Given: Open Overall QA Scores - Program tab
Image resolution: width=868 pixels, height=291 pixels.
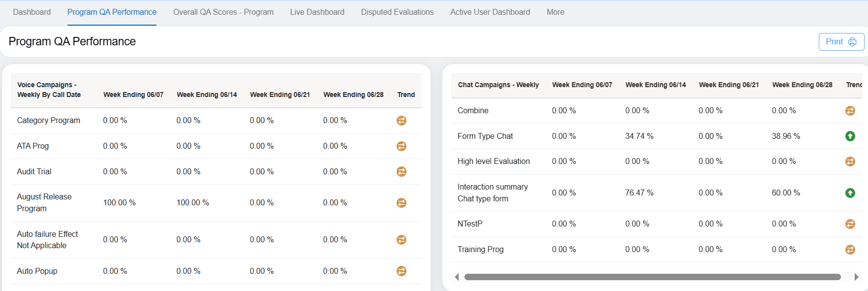Looking at the screenshot, I should pyautogui.click(x=223, y=12).
